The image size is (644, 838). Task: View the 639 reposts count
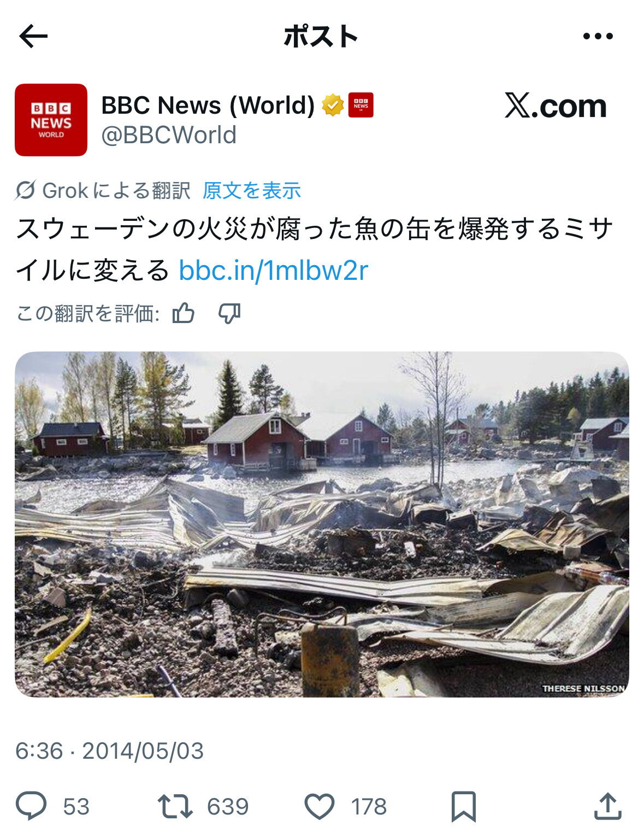[x=228, y=807]
